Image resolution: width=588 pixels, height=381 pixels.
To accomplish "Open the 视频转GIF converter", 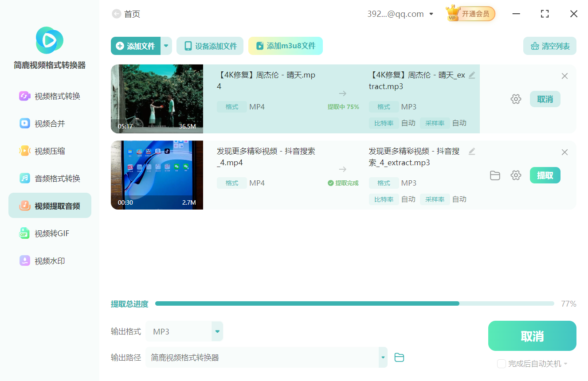I will (x=50, y=233).
